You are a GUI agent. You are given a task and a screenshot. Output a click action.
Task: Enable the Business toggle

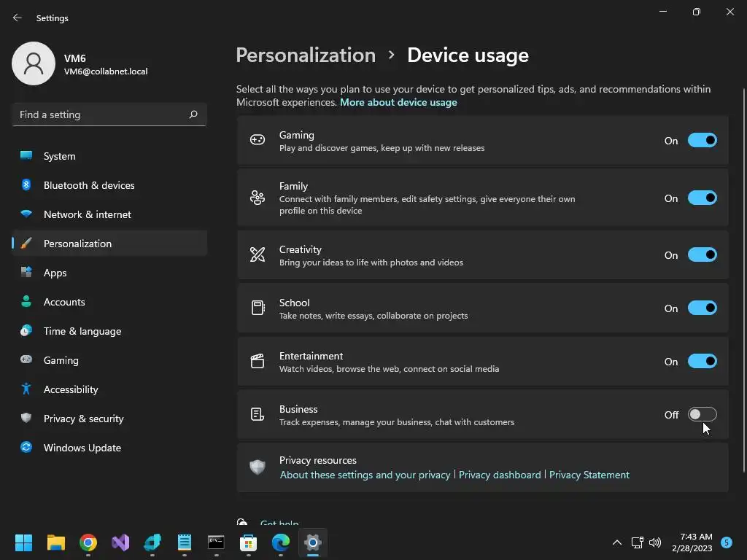(x=702, y=415)
